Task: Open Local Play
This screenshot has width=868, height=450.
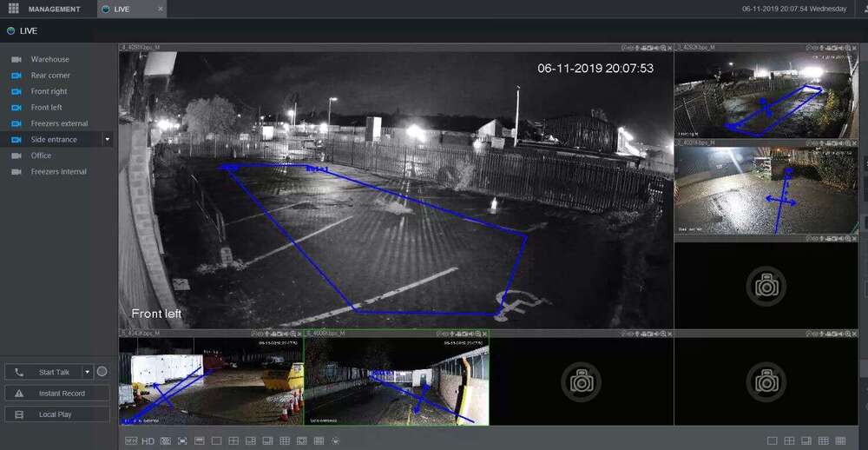Action: point(57,414)
